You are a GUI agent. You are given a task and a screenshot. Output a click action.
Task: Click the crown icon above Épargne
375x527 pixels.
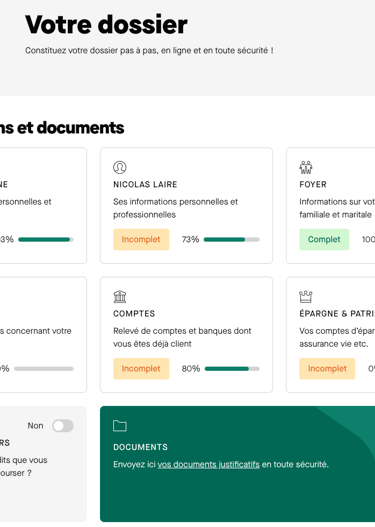(x=306, y=296)
